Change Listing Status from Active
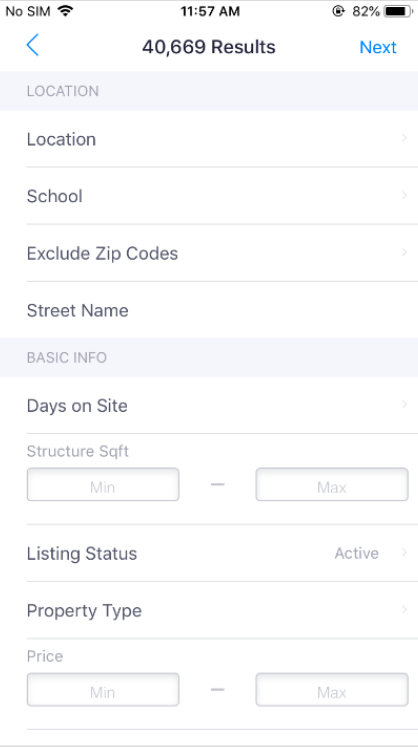The image size is (418, 747). point(357,553)
